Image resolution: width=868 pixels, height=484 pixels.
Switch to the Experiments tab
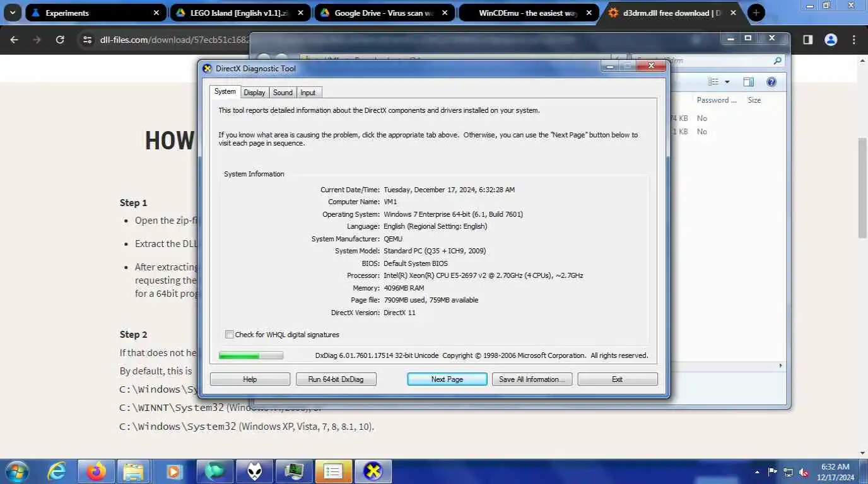96,13
